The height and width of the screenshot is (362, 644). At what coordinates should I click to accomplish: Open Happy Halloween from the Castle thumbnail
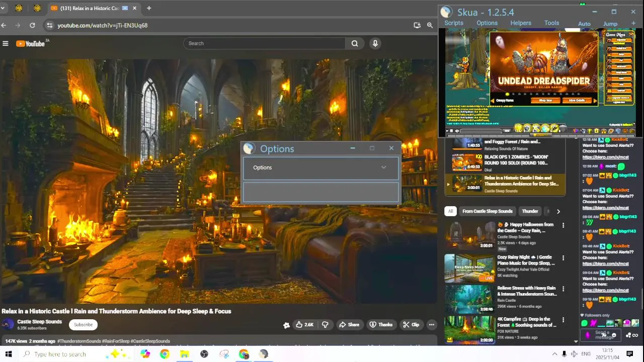click(x=470, y=235)
